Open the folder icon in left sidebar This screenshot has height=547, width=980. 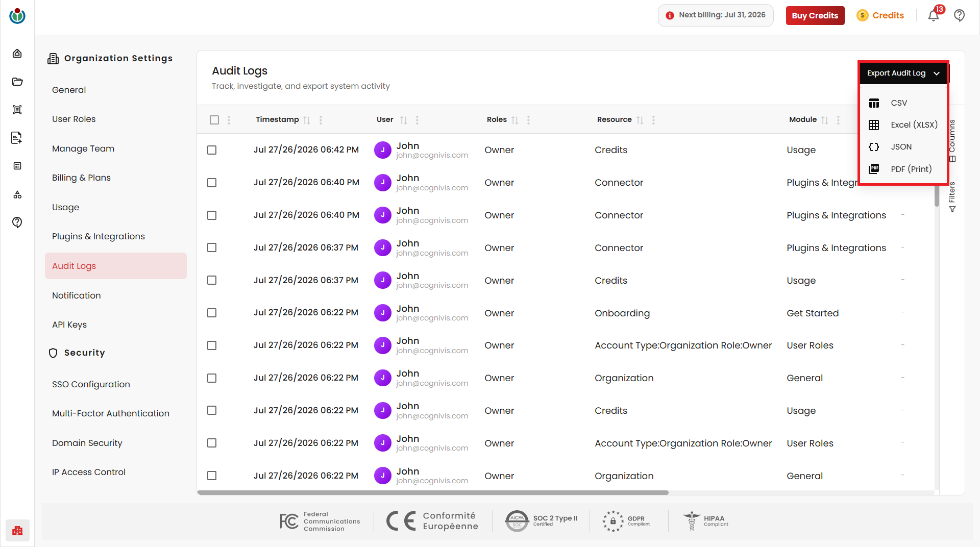17,82
